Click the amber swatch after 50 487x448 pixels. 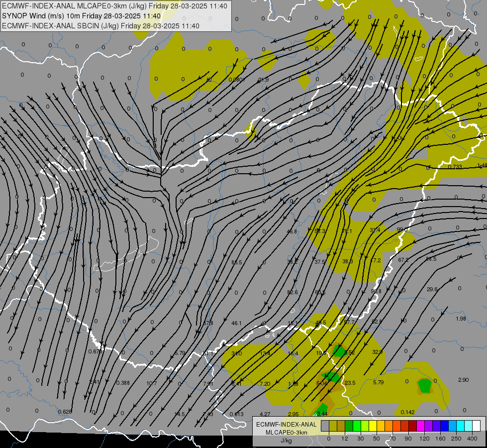click(x=381, y=426)
